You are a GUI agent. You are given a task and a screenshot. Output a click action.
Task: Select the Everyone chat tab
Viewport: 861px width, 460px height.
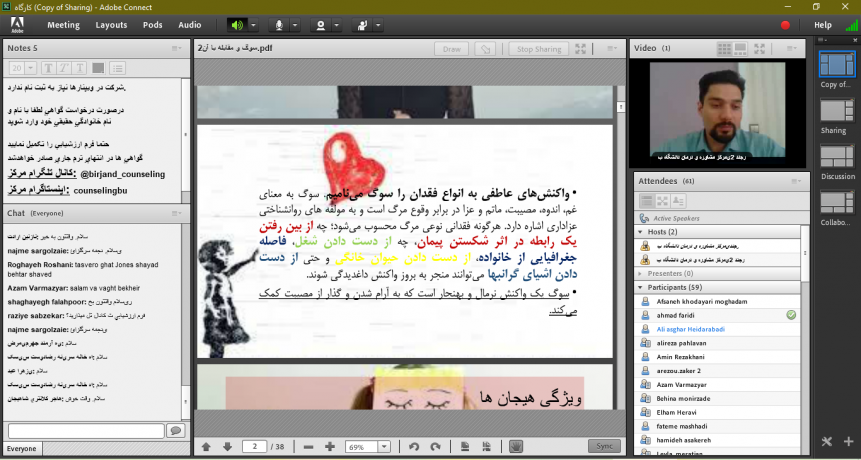21,448
